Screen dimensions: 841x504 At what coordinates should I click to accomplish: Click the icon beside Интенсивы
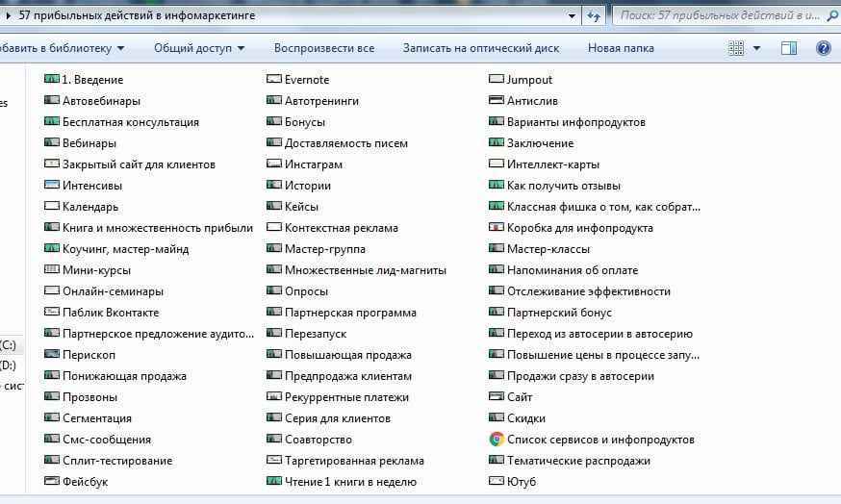pos(52,185)
